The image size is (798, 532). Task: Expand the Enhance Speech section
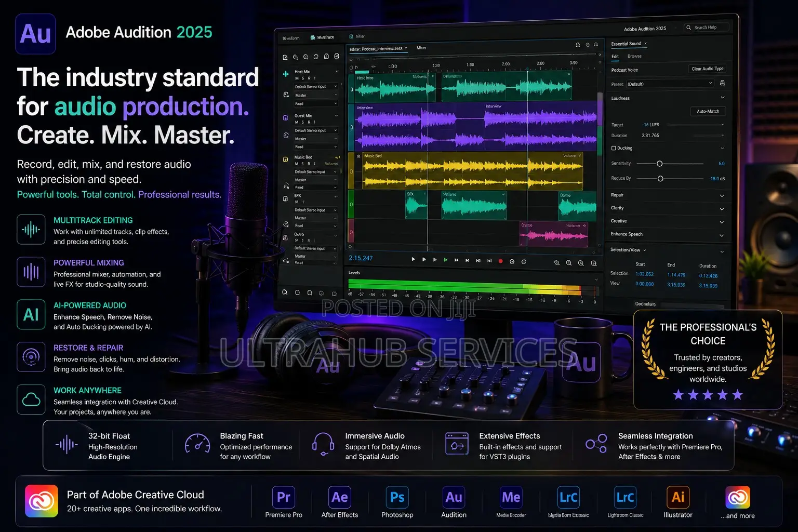coord(722,235)
